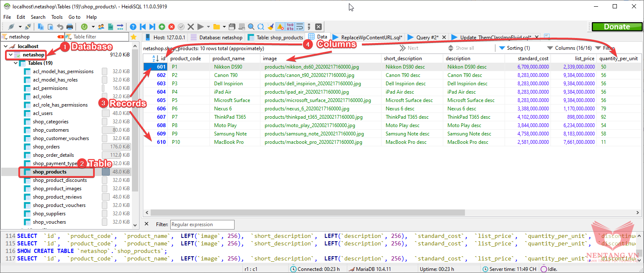Open the Columns (16/16) dropdown
The width and height of the screenshot is (644, 273).
[x=569, y=48]
